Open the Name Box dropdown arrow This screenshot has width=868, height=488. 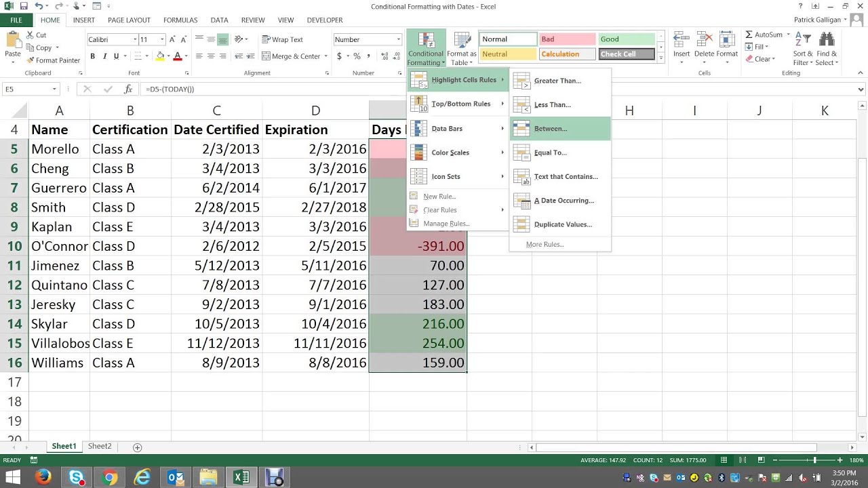[x=54, y=89]
